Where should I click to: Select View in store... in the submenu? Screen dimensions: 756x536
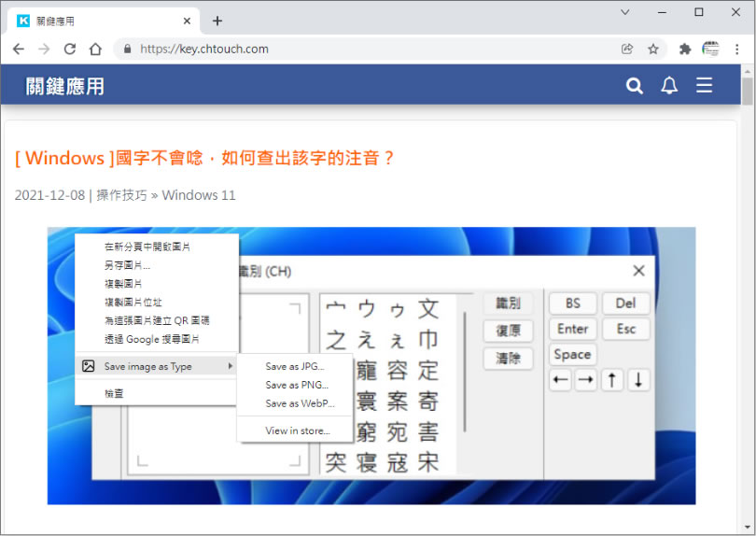point(295,430)
